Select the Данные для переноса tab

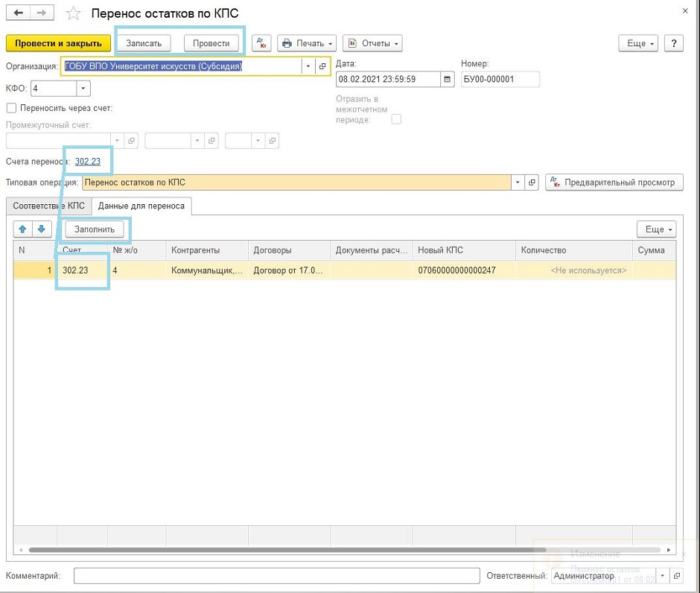[141, 206]
